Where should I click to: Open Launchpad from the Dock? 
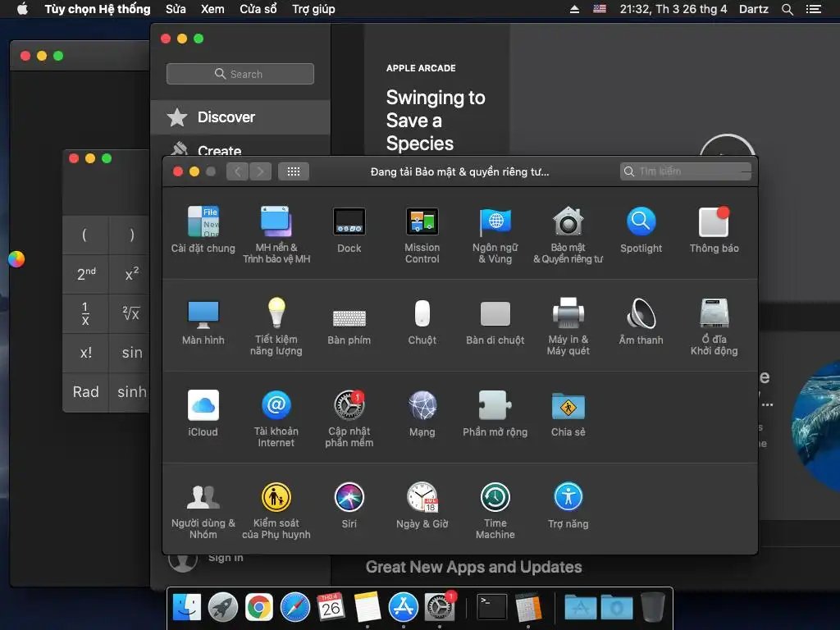[x=223, y=608]
